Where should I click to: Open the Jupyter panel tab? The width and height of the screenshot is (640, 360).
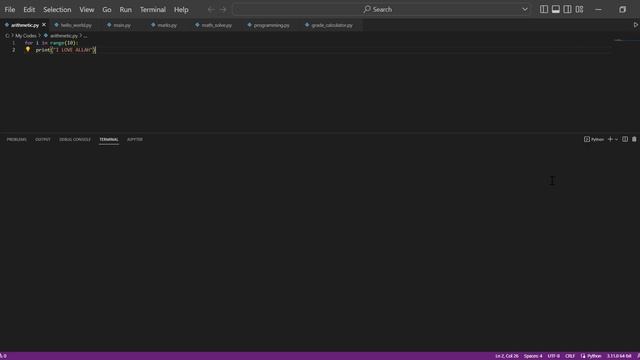[135, 140]
